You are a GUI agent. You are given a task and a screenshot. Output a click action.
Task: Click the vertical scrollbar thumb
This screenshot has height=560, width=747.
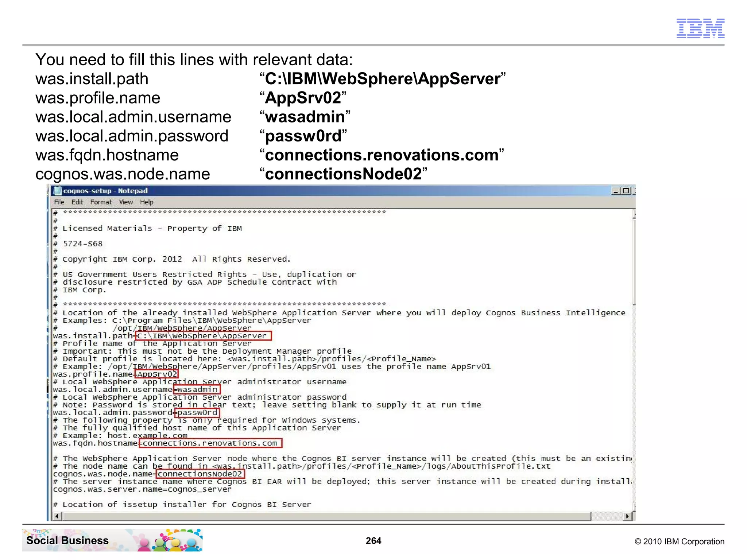coord(634,262)
